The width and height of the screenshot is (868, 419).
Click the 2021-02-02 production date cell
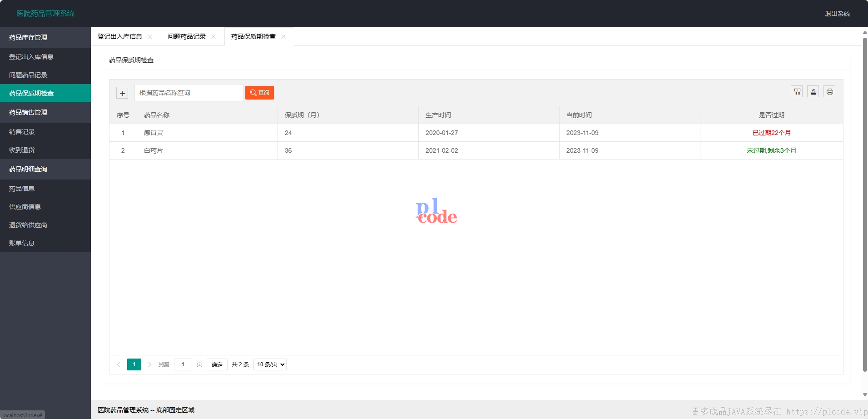489,150
